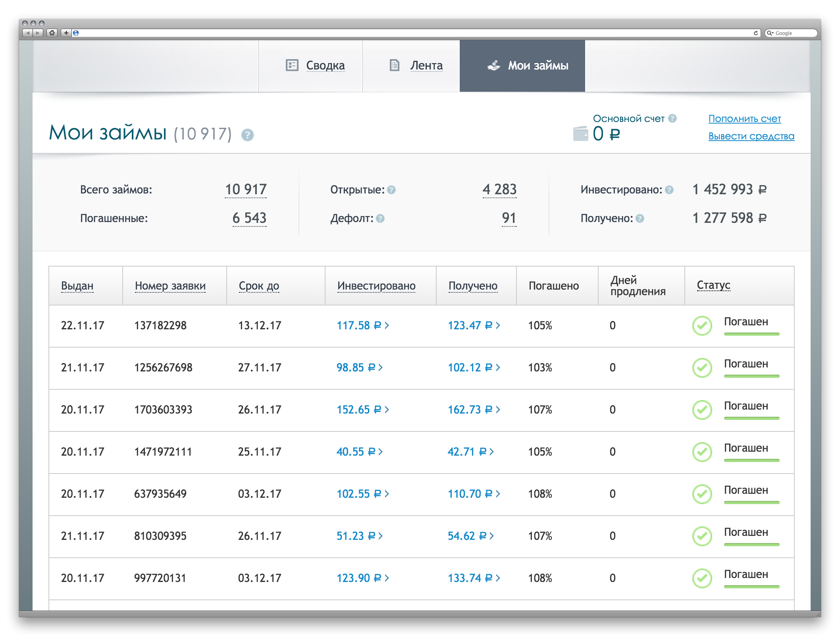Click received total 1 277 598 ₽

tap(729, 218)
